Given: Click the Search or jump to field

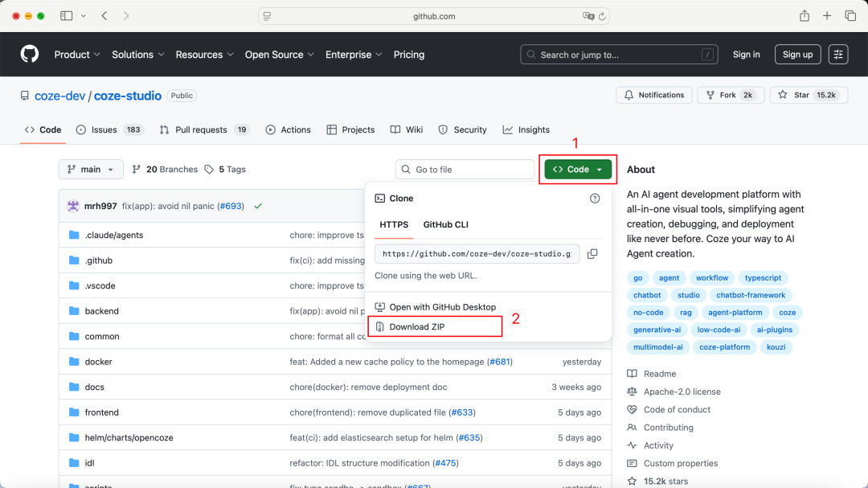Looking at the screenshot, I should [x=619, y=55].
